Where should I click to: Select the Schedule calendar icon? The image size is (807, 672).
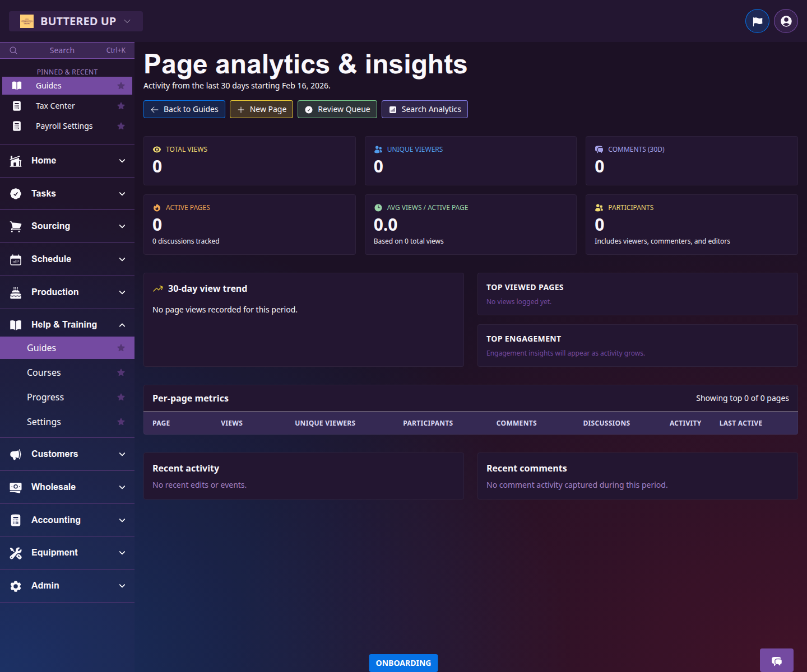pos(16,259)
